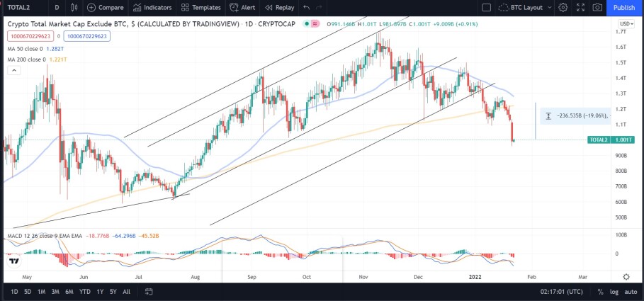The width and height of the screenshot is (644, 301).
Task: Create a new Alert
Action: pos(242,7)
